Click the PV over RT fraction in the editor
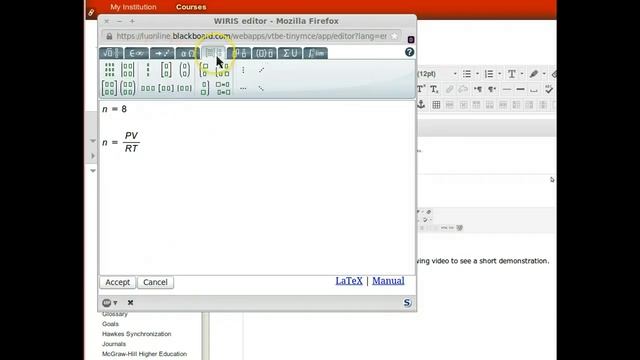Screen dimensions: 640x360 point(131,142)
